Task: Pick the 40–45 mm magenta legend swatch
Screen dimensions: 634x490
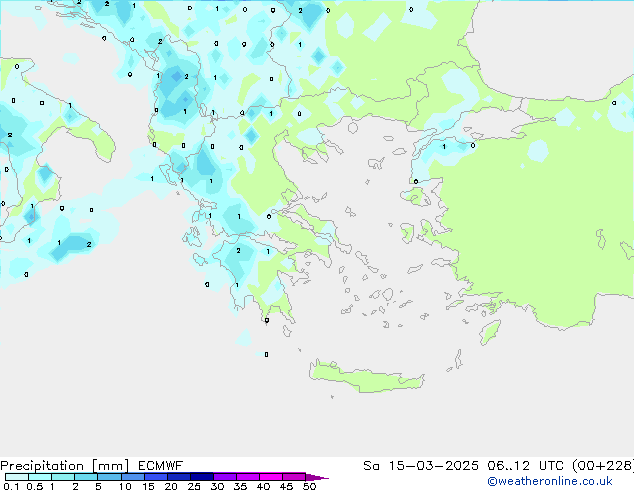Action: tap(271, 477)
